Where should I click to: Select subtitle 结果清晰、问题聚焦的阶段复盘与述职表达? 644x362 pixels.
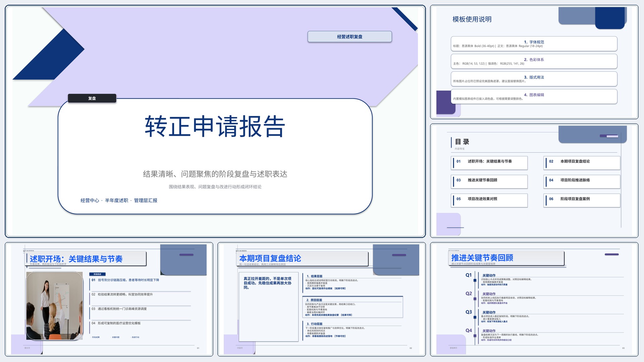click(215, 174)
